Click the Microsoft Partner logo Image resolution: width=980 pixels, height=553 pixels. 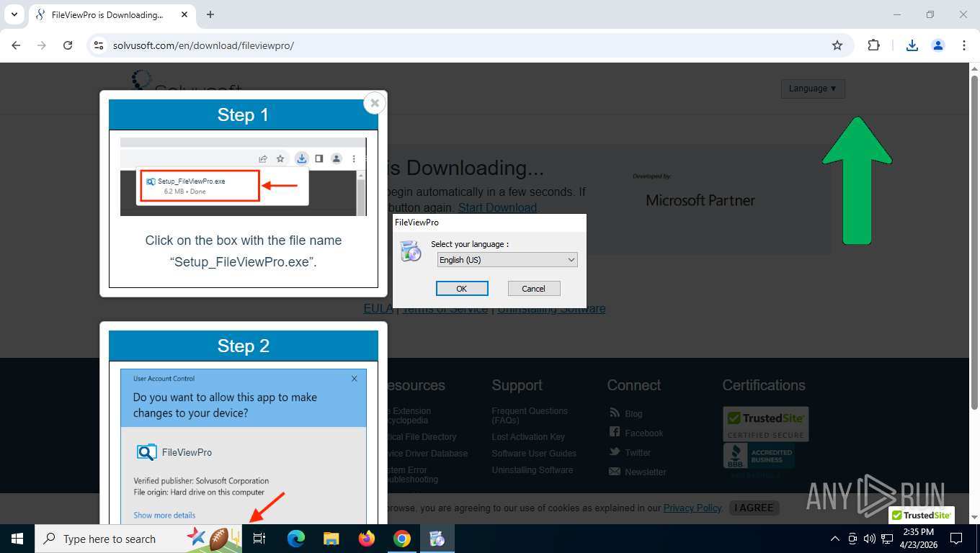point(700,200)
